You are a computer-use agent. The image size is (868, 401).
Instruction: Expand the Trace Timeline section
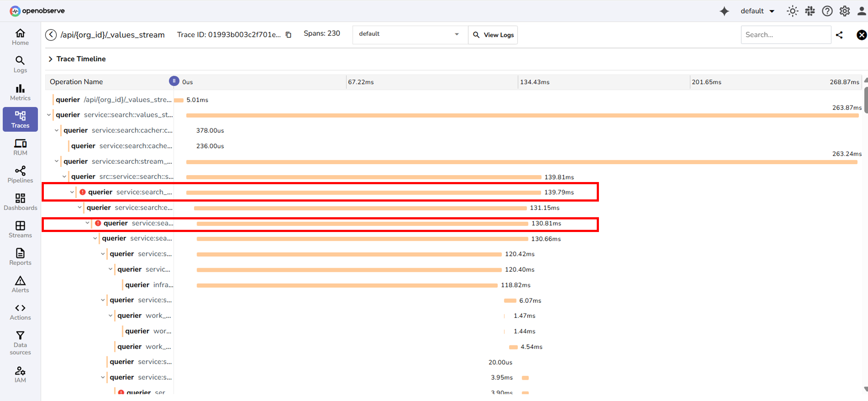(51, 59)
